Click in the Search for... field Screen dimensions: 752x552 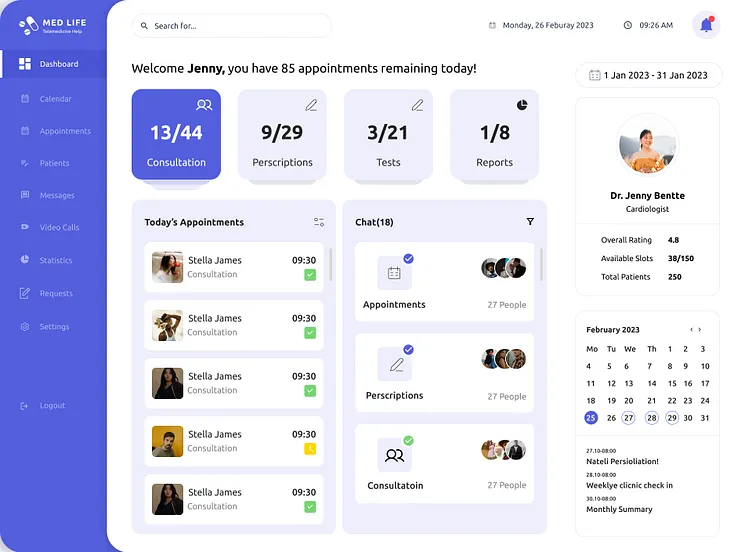pyautogui.click(x=232, y=25)
